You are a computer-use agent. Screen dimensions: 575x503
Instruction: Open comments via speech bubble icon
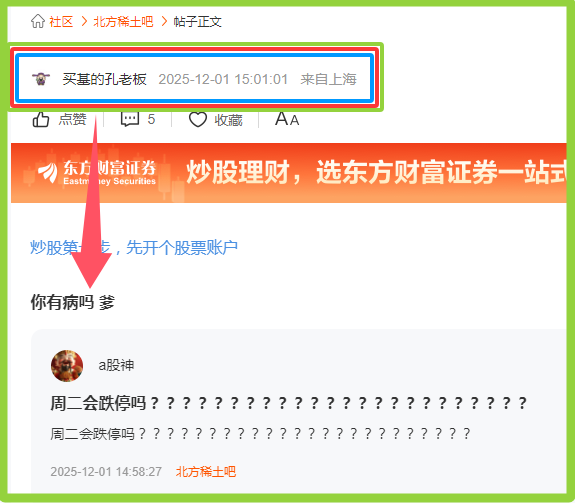(x=130, y=119)
